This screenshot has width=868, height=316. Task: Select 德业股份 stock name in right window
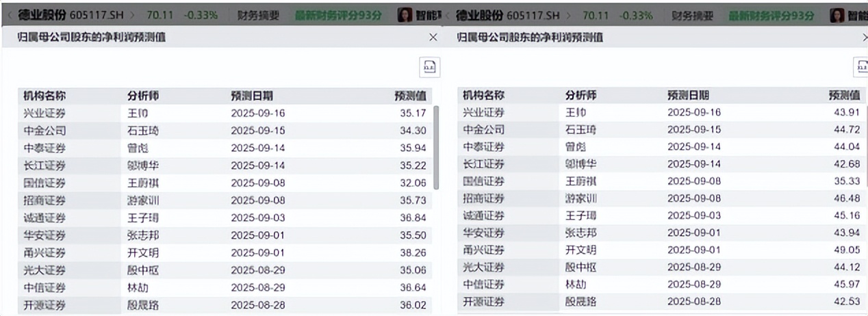tap(479, 15)
